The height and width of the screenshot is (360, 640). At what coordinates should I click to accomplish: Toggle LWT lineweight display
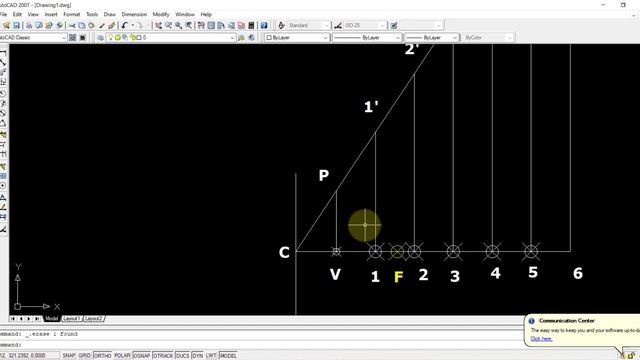click(x=211, y=356)
